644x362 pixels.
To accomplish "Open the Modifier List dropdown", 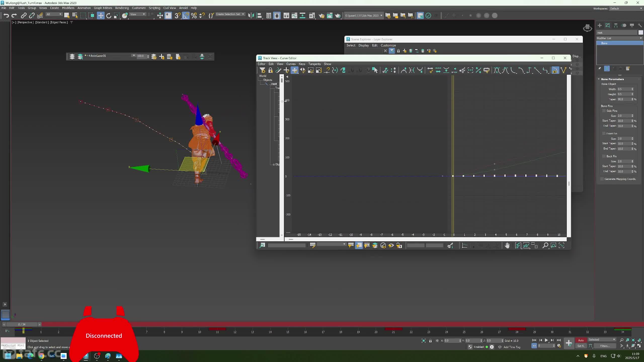I will point(620,38).
